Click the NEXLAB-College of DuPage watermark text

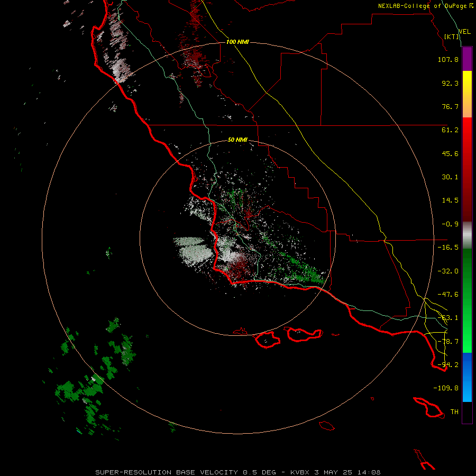point(426,6)
